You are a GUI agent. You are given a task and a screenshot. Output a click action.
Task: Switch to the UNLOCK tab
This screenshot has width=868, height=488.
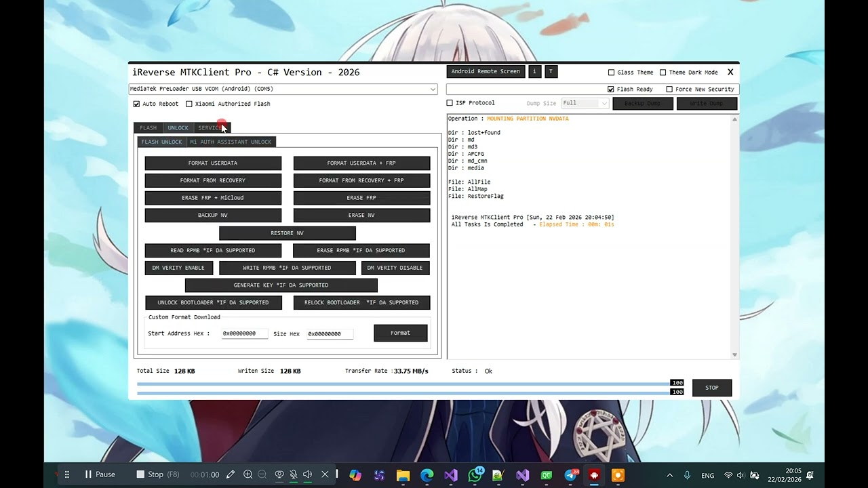click(178, 127)
